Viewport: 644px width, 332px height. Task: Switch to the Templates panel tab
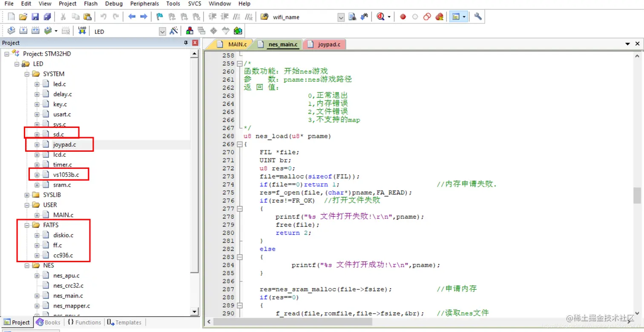click(x=124, y=322)
